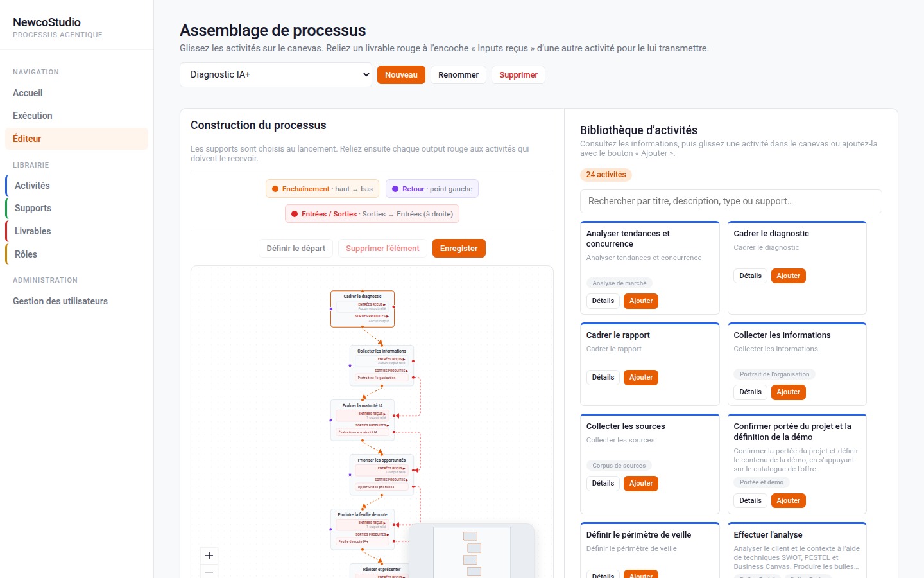
Task: Show Détails for Collecter les sources
Action: coord(603,484)
